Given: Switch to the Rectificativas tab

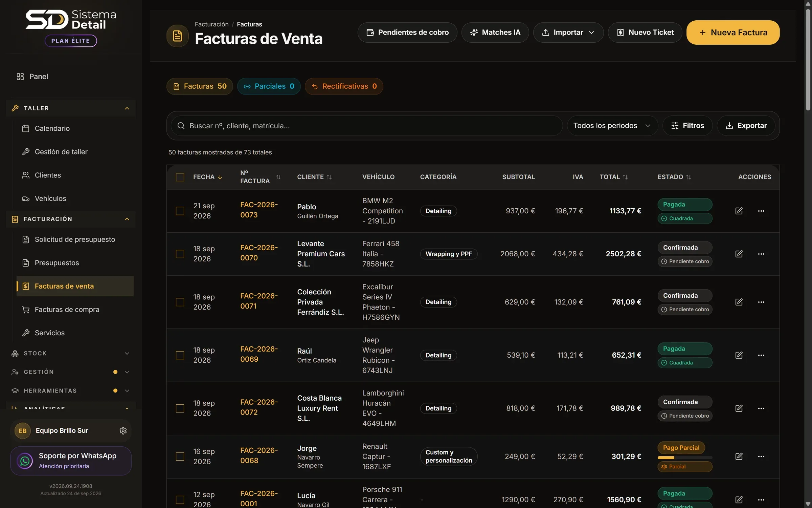Looking at the screenshot, I should [344, 86].
